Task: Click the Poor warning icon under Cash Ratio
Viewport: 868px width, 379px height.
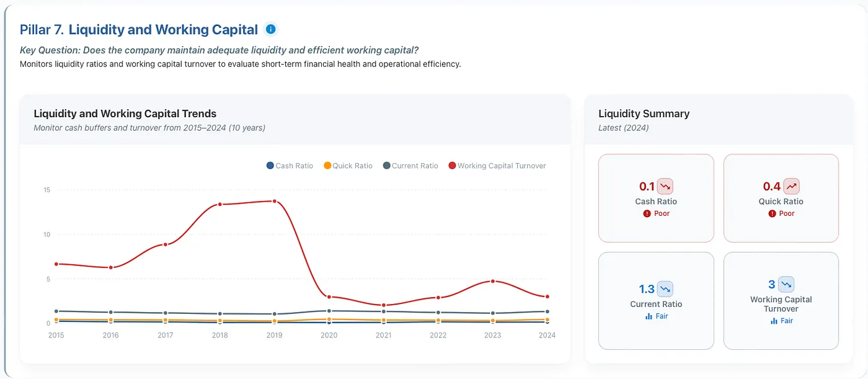Action: point(647,213)
